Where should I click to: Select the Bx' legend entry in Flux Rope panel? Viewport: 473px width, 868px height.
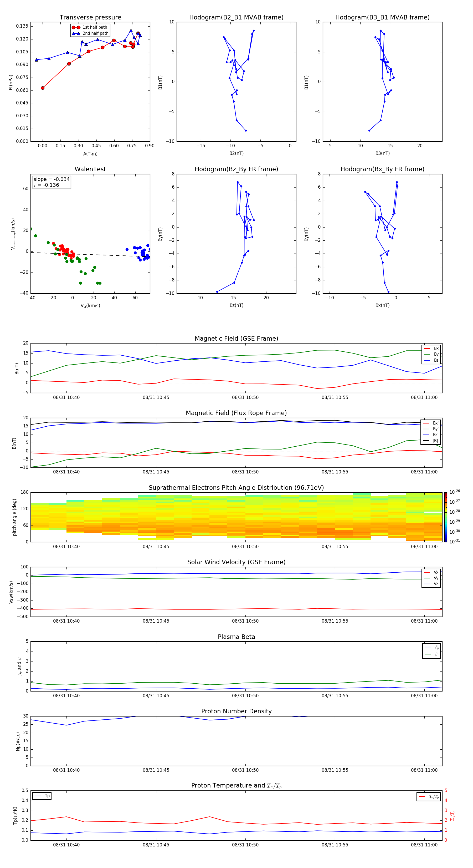tap(431, 423)
